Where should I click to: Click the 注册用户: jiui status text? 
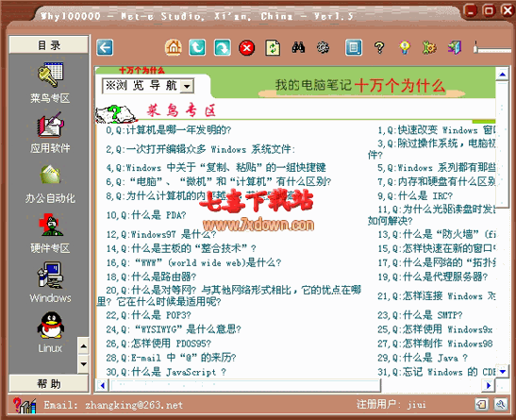391,404
